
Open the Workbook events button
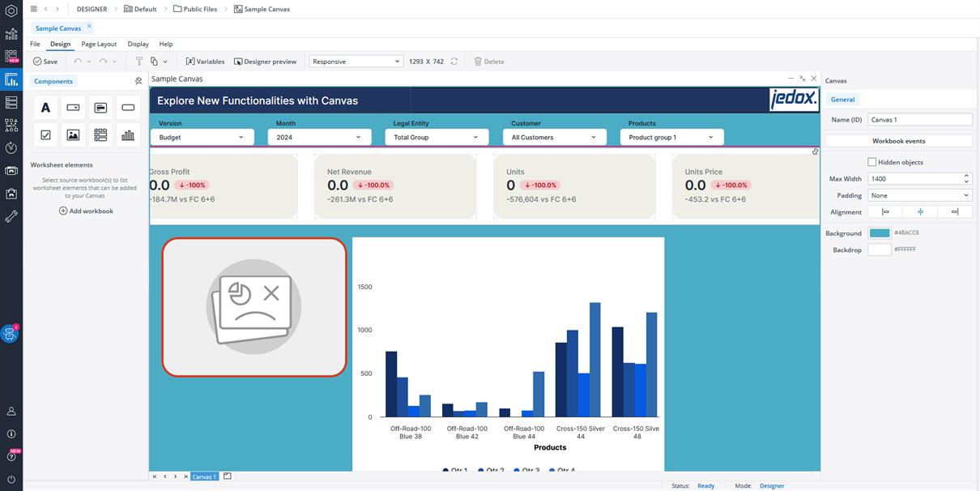click(x=899, y=141)
